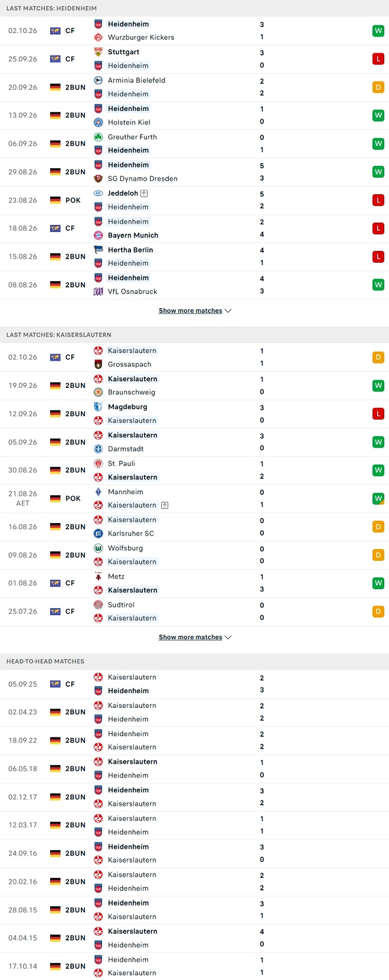389x980 pixels.
Task: Click the Bayern Munich team logo
Action: (x=99, y=235)
